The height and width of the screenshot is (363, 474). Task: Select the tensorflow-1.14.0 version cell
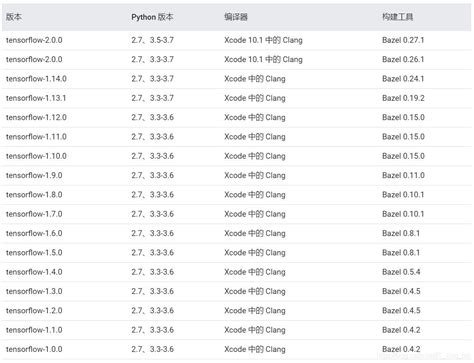coord(36,79)
